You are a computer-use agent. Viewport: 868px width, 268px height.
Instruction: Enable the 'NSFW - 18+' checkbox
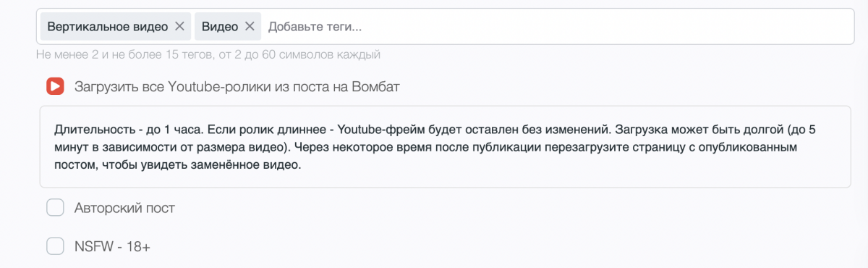[x=55, y=246]
